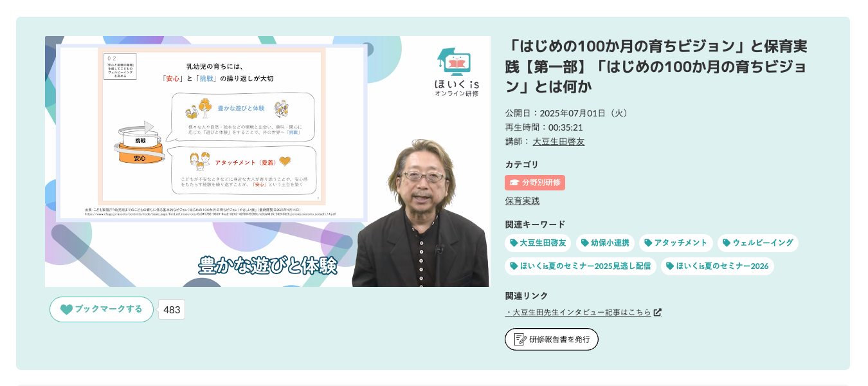Image resolution: width=868 pixels, height=386 pixels.
Task: Click the graduation cap icon on 分野別研修 badge
Action: [514, 183]
